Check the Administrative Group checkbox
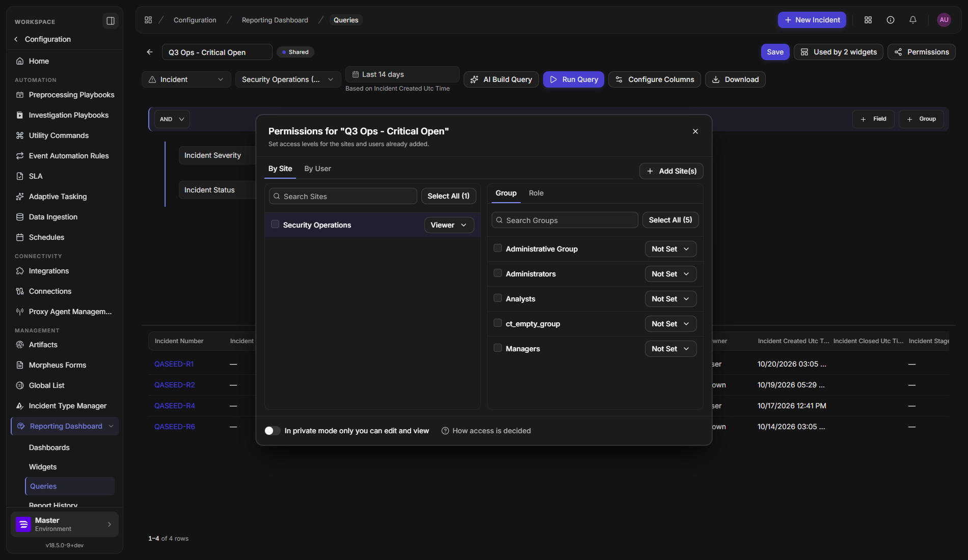This screenshot has height=560, width=968. coord(498,248)
